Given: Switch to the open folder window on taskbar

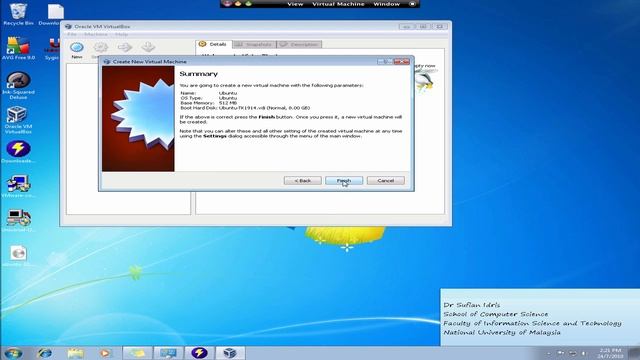Looking at the screenshot, I should [138, 353].
